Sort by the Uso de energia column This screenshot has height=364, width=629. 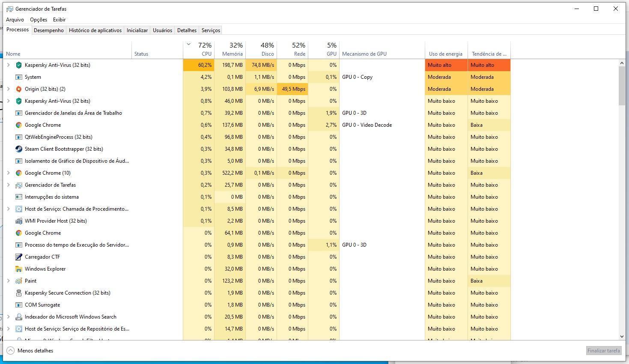tap(446, 50)
